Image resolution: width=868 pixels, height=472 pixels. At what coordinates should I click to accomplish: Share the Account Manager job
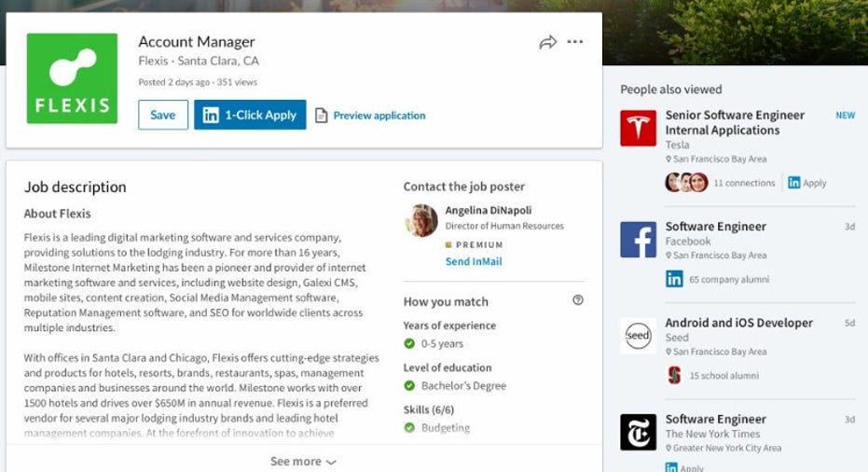pos(547,42)
